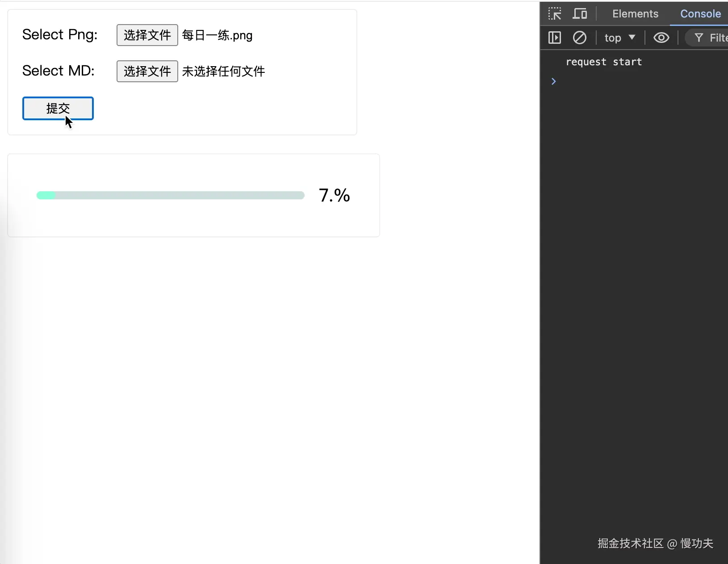Click the 未选择任何文件 text
728x564 pixels.
tap(224, 72)
